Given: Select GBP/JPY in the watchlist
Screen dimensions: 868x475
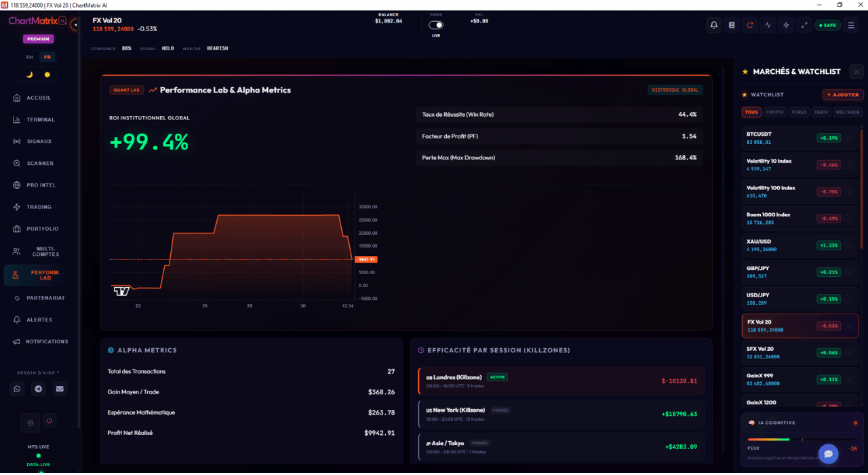Looking at the screenshot, I should 800,272.
